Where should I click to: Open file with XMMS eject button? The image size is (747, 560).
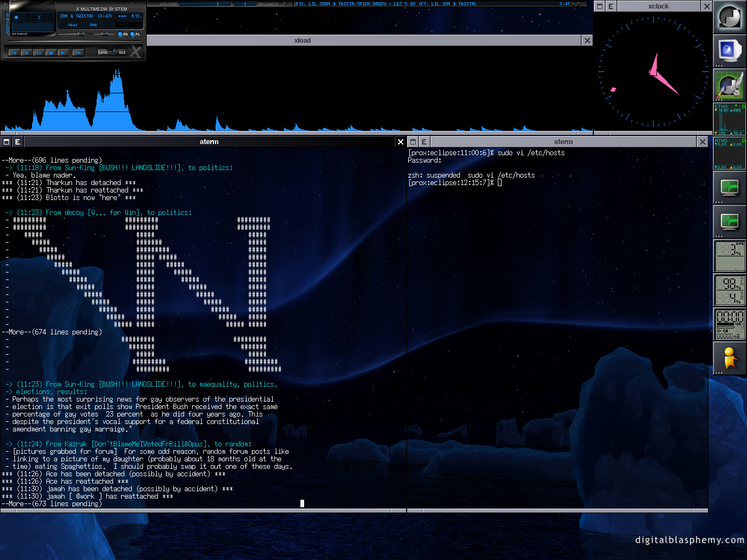pyautogui.click(x=78, y=52)
